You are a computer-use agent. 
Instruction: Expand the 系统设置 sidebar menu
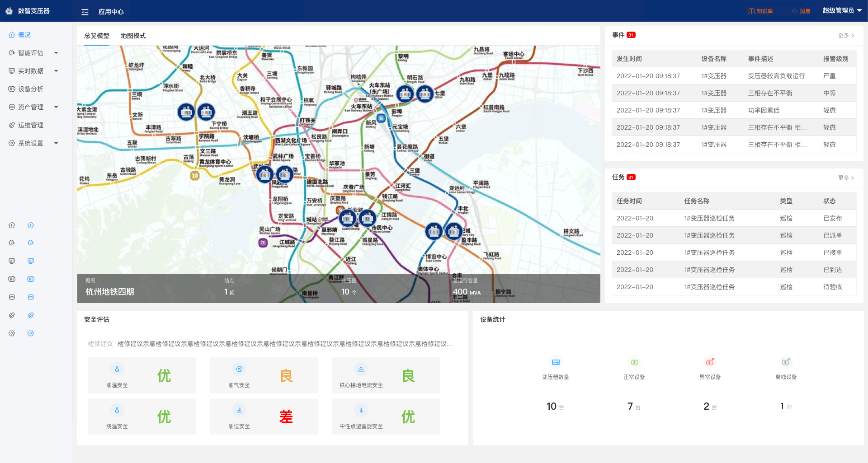coord(56,143)
